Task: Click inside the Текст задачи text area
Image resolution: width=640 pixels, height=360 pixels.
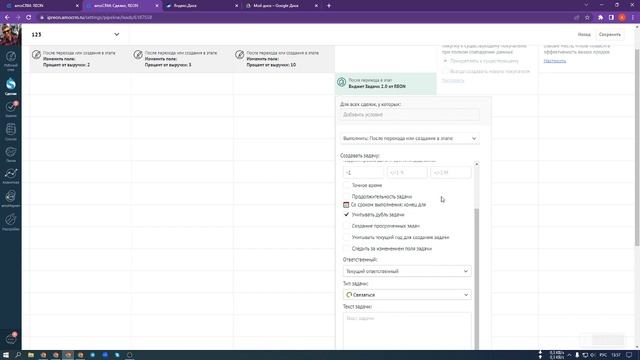Action: (407, 331)
